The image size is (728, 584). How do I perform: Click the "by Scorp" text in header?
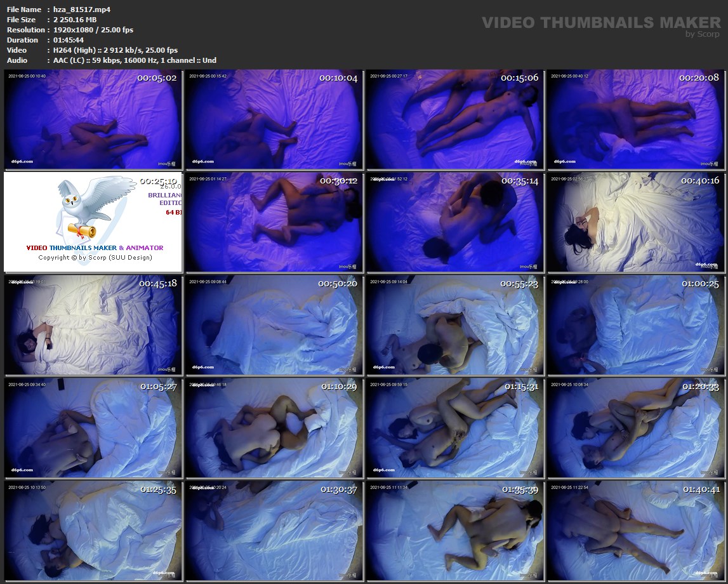tap(703, 34)
